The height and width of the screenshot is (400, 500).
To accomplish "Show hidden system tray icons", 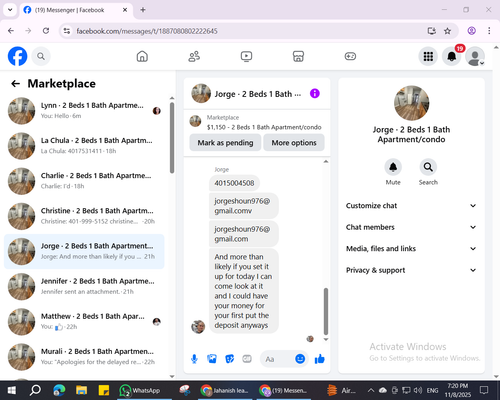I will pyautogui.click(x=371, y=390).
